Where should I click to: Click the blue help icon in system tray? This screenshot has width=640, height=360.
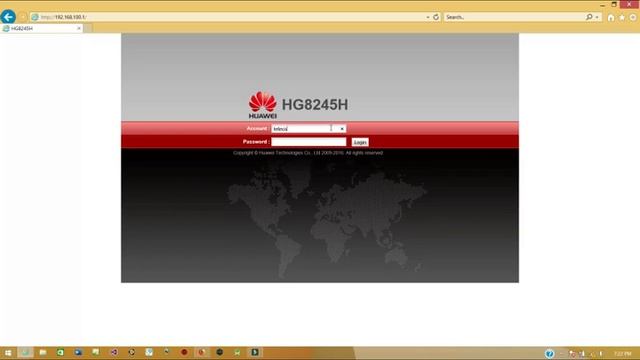550,353
